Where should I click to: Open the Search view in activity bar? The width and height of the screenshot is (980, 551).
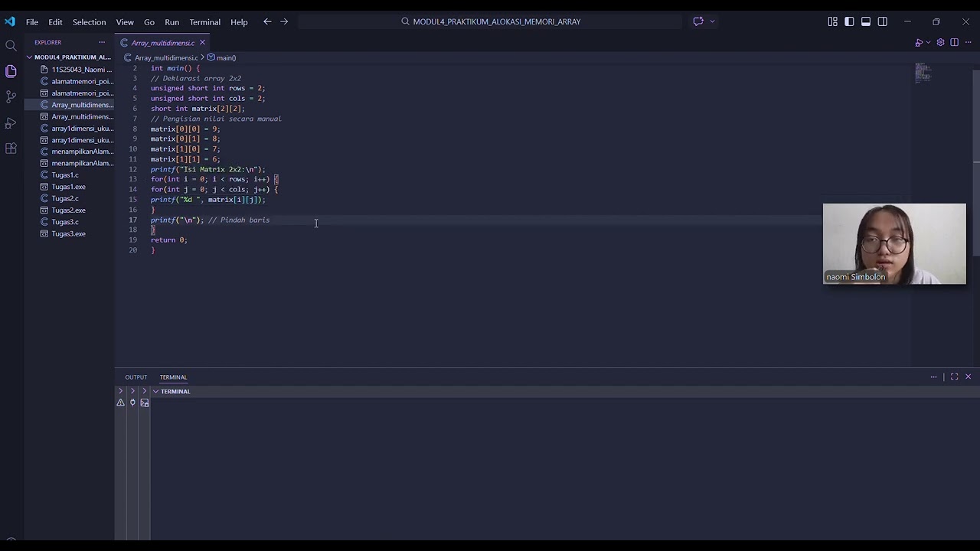pos(11,45)
